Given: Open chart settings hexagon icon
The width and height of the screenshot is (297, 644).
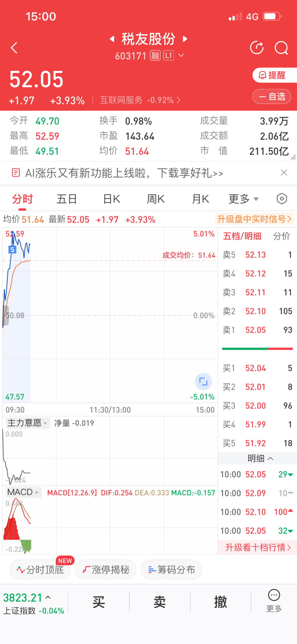Looking at the screenshot, I should [x=282, y=199].
